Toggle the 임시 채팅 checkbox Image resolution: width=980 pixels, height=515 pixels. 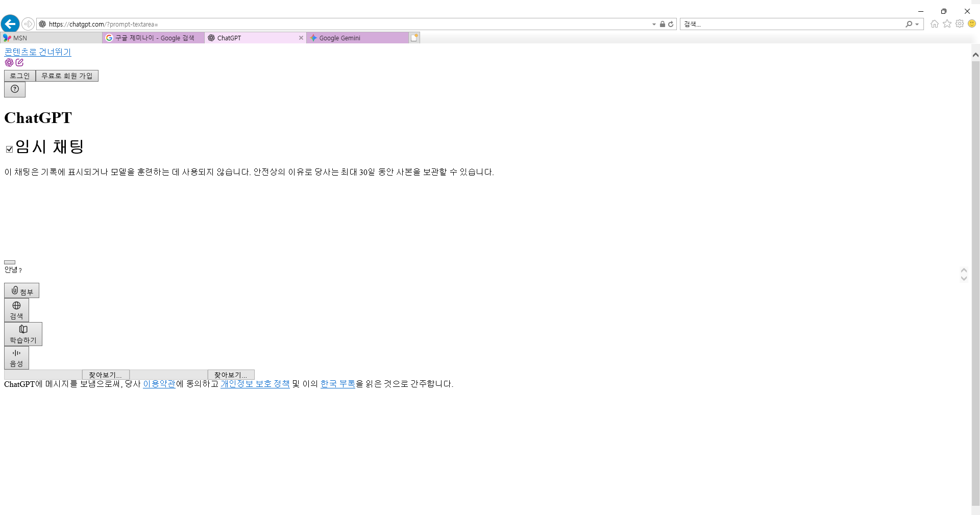9,149
